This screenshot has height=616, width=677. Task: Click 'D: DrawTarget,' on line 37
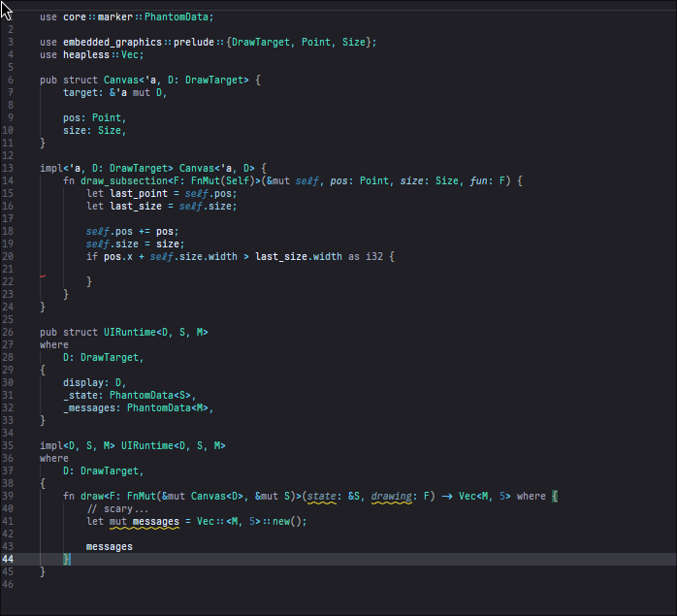pos(104,470)
